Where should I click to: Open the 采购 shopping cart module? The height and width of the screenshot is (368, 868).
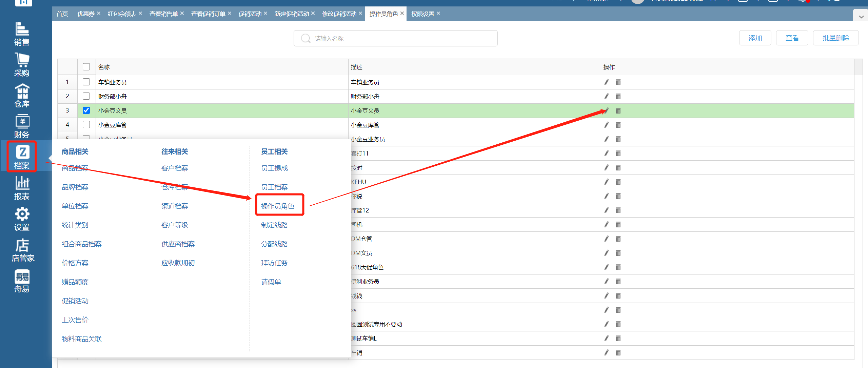click(22, 65)
